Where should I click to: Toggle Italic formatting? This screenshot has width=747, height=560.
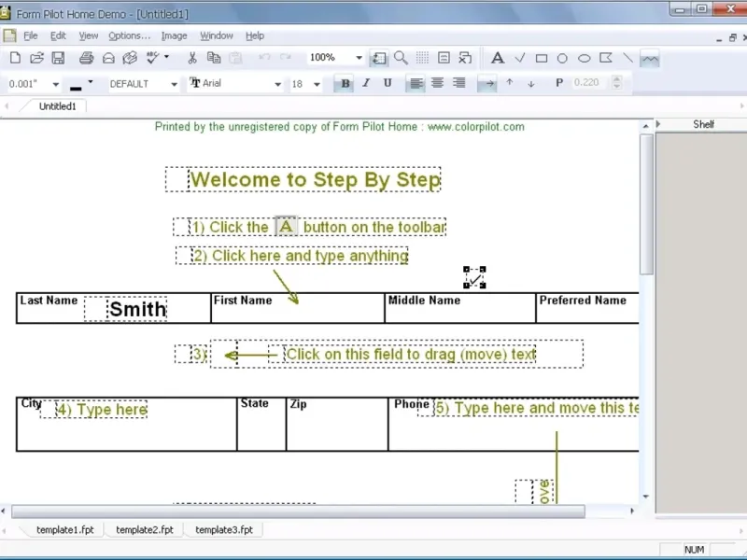coord(366,83)
